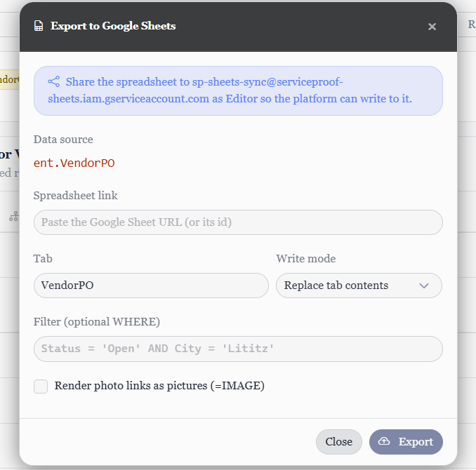The height and width of the screenshot is (470, 476).
Task: Open the Write mode dropdown
Action: (359, 286)
